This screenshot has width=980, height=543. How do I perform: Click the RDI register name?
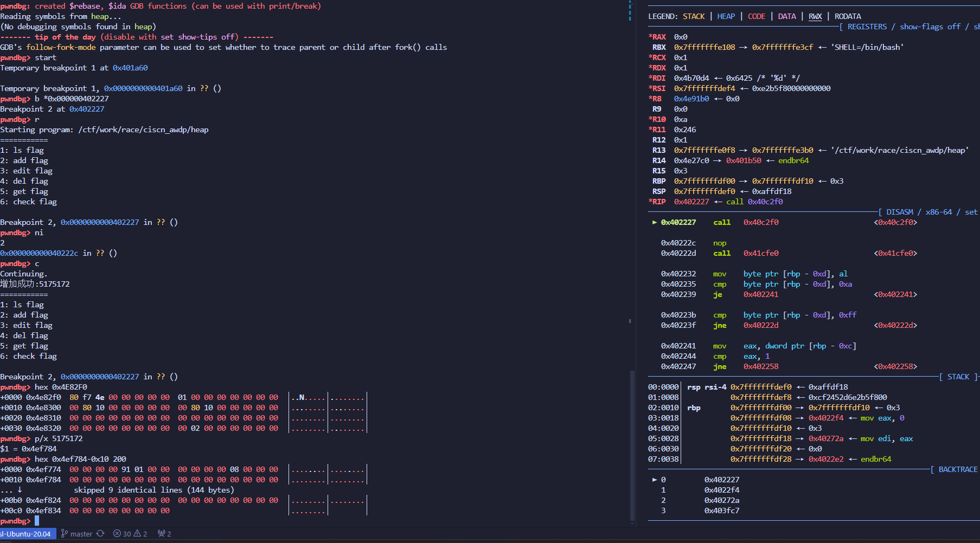point(659,78)
